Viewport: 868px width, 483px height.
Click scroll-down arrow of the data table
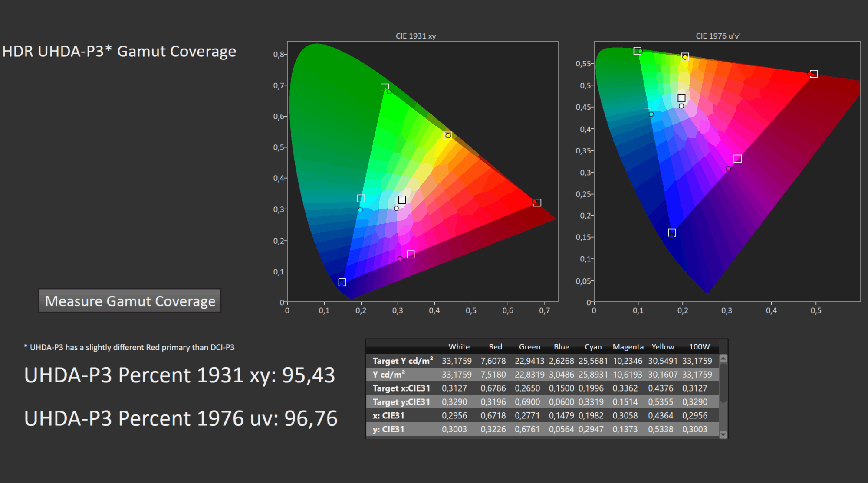(723, 434)
